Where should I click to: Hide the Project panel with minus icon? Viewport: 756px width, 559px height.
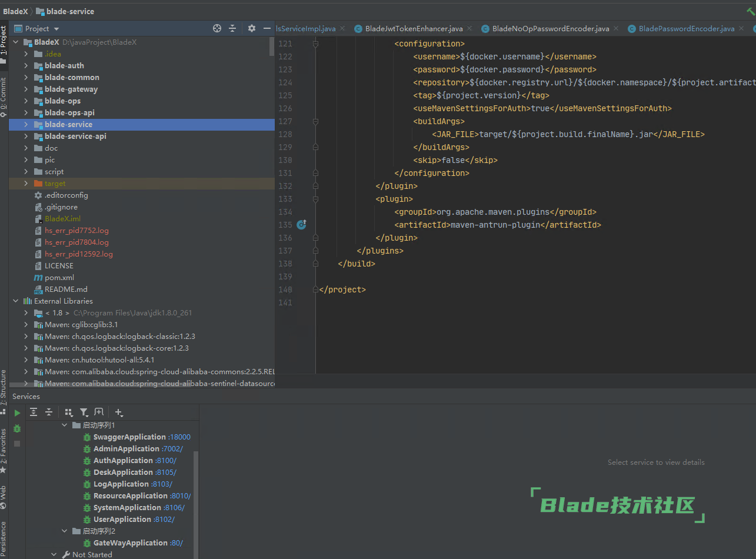[x=267, y=28]
